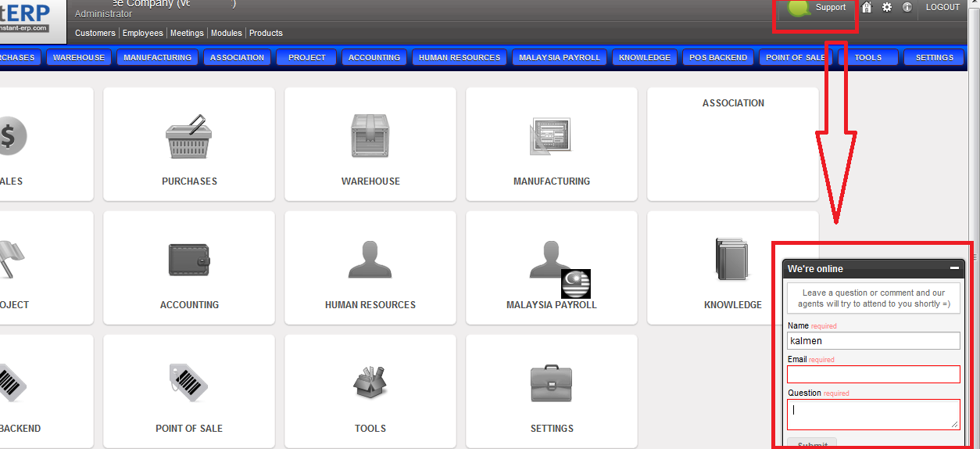Select the POS BACKEND menu tab

(x=718, y=57)
